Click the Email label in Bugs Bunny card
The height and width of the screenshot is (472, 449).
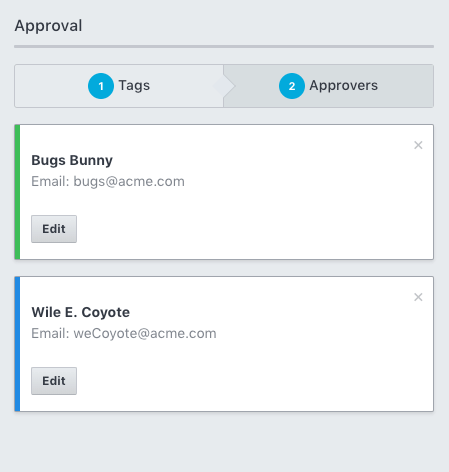pyautogui.click(x=50, y=182)
